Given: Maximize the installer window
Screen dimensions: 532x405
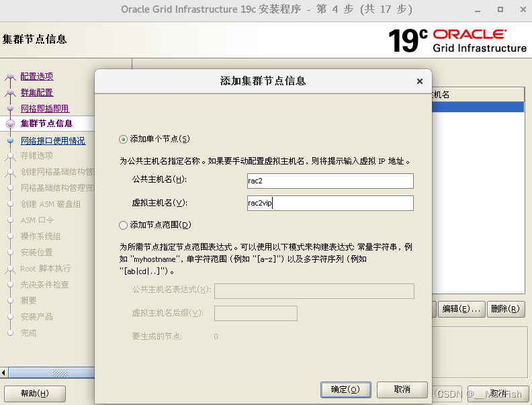Looking at the screenshot, I should pos(500,9).
